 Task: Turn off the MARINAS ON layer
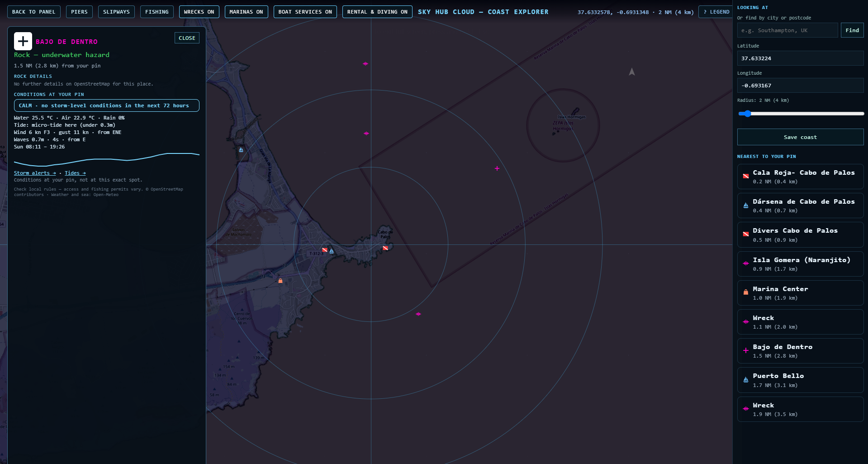(246, 12)
